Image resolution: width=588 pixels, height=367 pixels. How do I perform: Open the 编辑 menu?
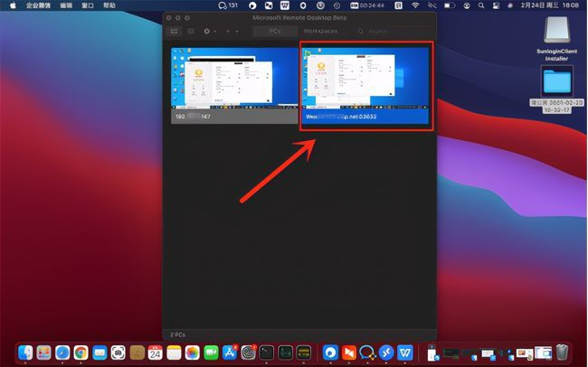pyautogui.click(x=66, y=5)
